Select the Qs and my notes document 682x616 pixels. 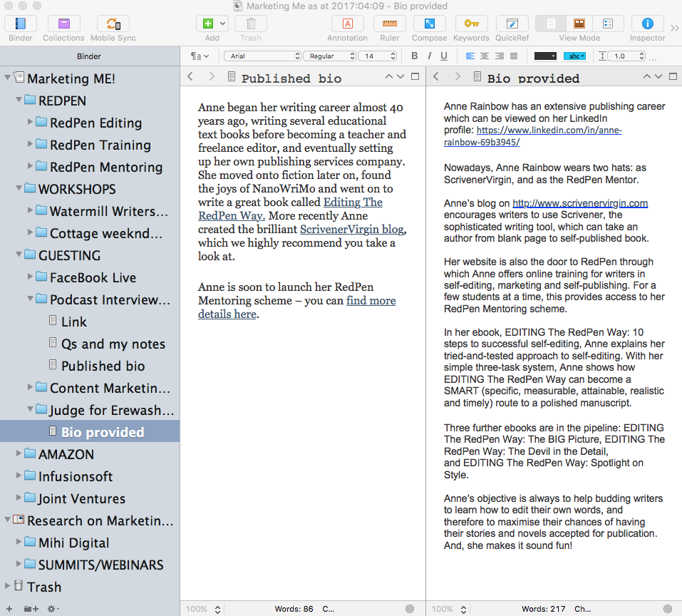tap(113, 344)
